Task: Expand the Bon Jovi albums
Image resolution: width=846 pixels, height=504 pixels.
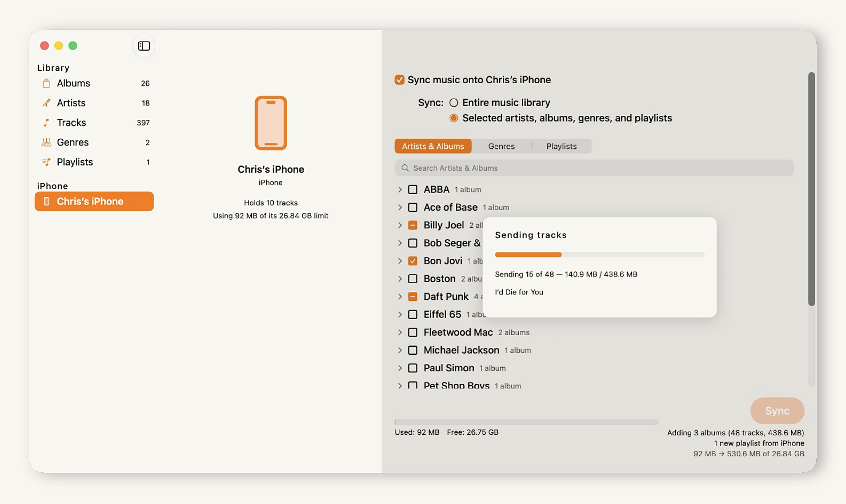Action: [400, 261]
